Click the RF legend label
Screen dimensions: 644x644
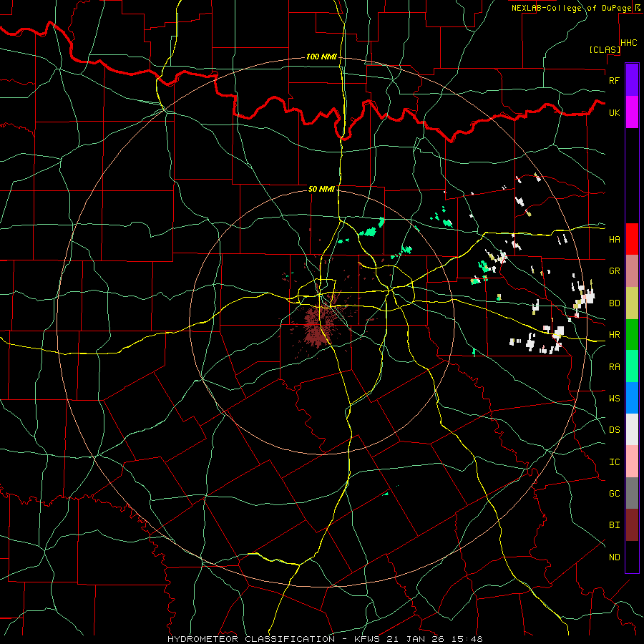(x=614, y=80)
